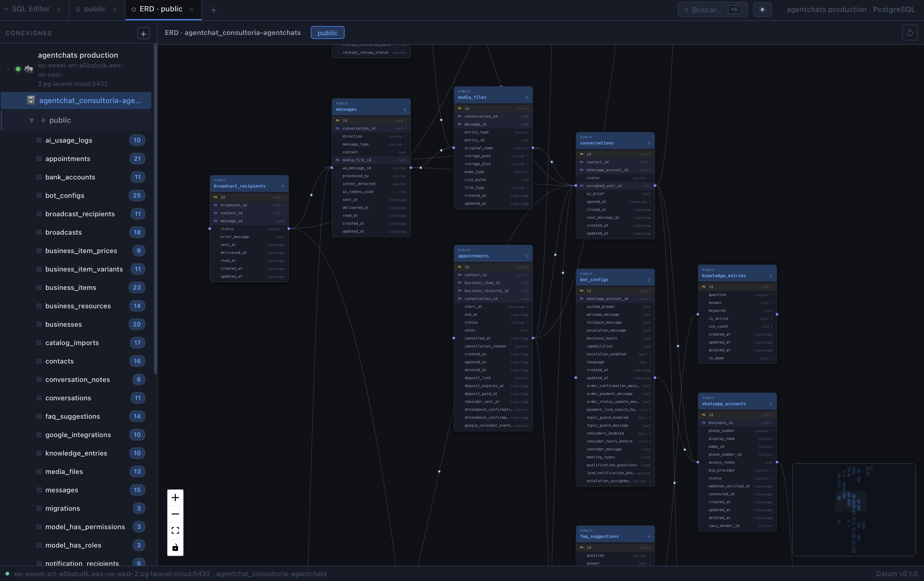The width and height of the screenshot is (924, 581).
Task: Switch to the public table tab
Action: click(x=95, y=9)
